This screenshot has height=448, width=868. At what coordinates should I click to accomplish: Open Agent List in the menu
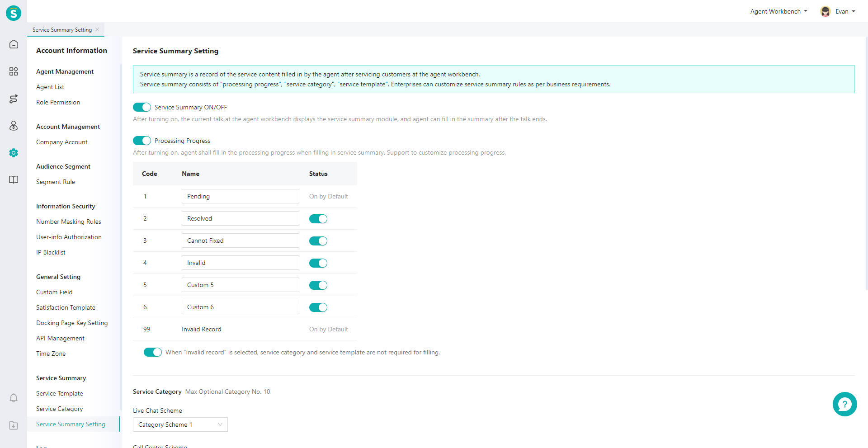coord(50,87)
